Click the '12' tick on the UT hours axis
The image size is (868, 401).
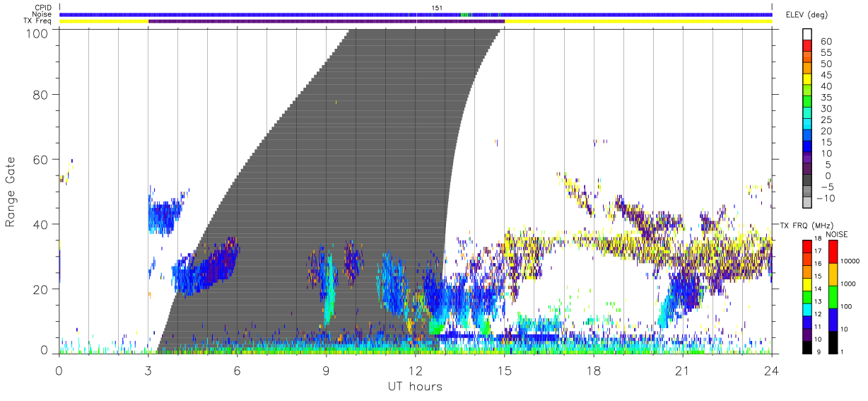416,370
